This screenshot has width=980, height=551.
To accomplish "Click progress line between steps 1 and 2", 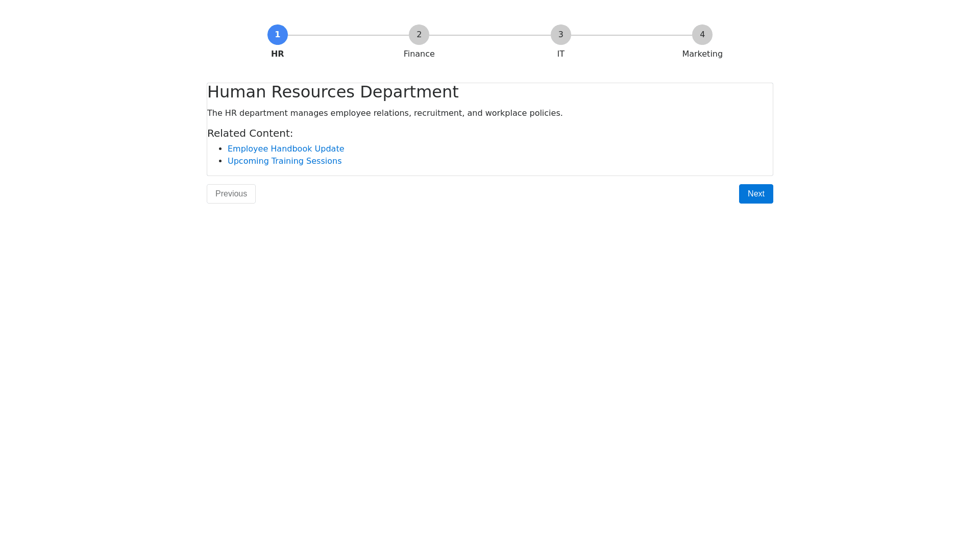I will [x=348, y=35].
